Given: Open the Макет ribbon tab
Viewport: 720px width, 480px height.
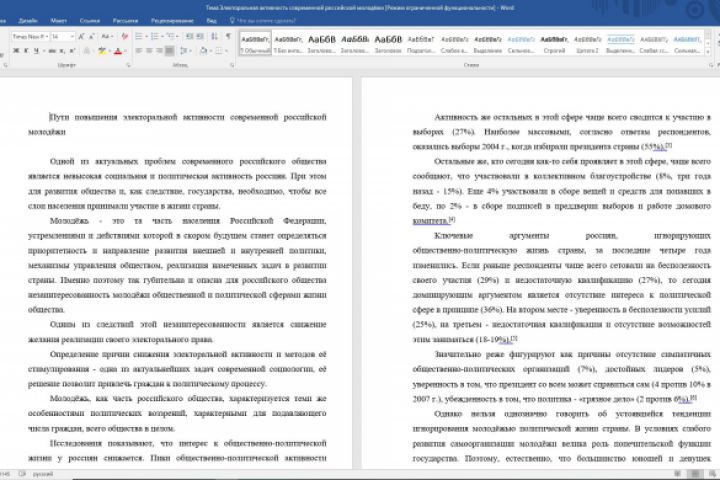Looking at the screenshot, I should (58, 21).
